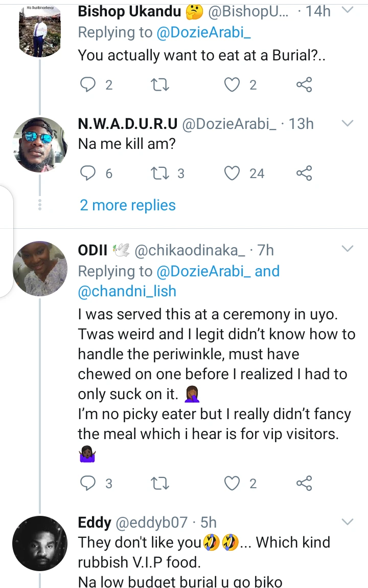Show "2 more replies" in thread
Screen dimensions: 368x588
[x=128, y=205]
